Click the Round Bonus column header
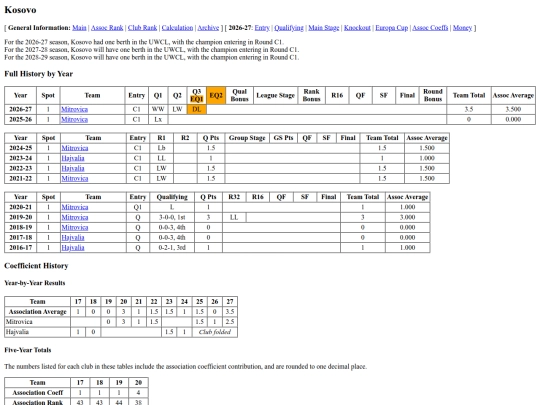The height and width of the screenshot is (405, 540). click(x=433, y=95)
